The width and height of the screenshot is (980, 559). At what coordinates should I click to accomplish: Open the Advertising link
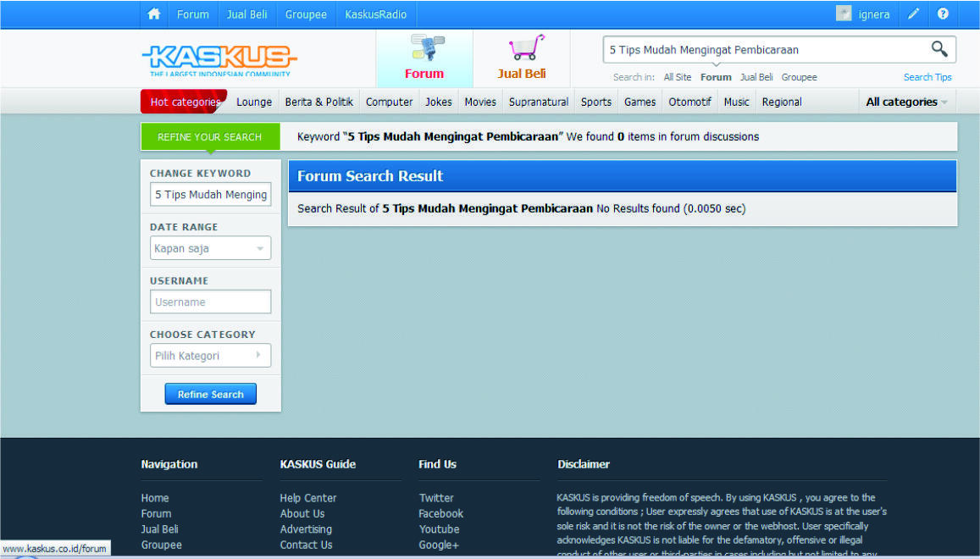coord(307,529)
